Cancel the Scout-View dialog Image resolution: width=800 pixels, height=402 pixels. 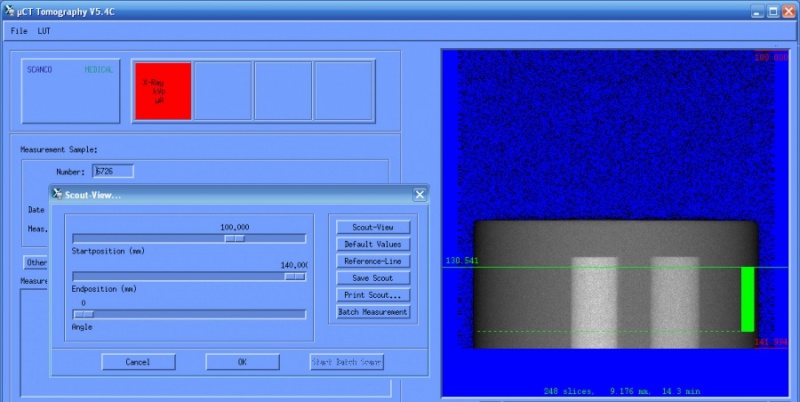[x=138, y=362]
